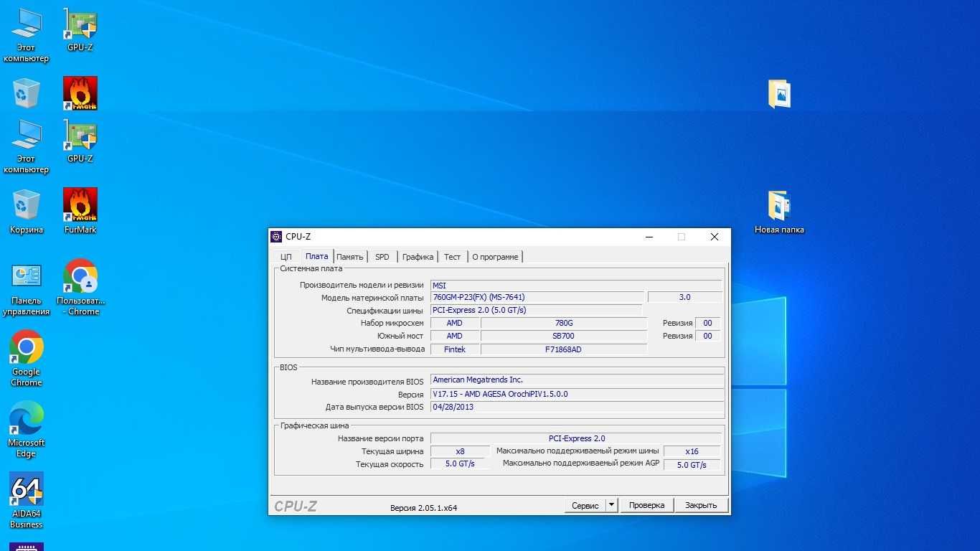
Task: Open the Графика tab
Action: tap(418, 257)
